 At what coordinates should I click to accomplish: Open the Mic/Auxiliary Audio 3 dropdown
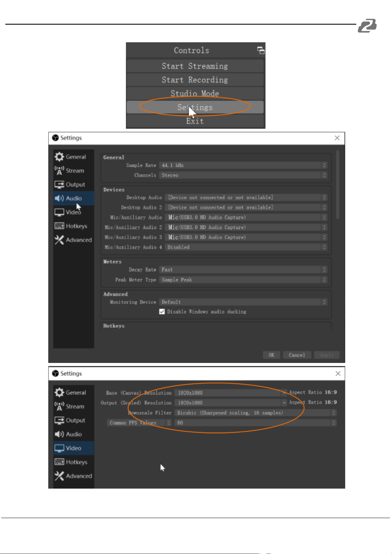[246, 237]
